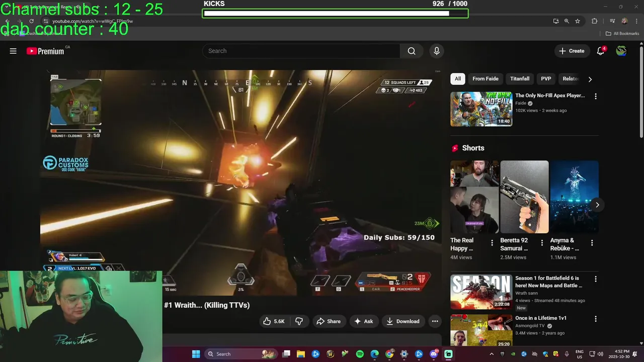Open the No-Fill Apex video thumbnail

click(481, 109)
